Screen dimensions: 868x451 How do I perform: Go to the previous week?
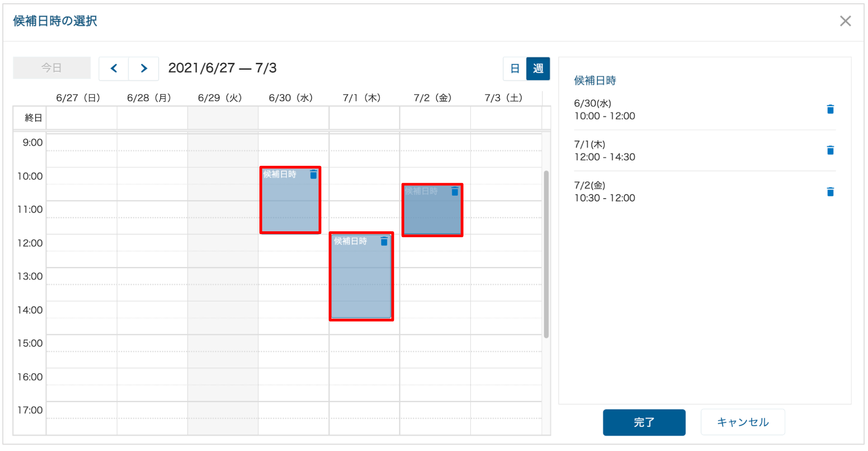point(114,68)
